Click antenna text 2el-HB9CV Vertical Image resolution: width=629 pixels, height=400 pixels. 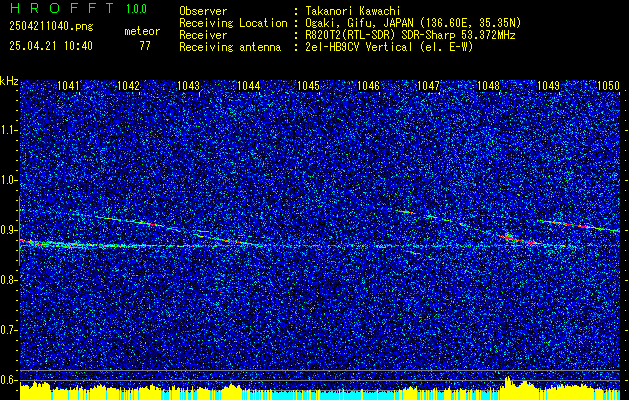[389, 47]
